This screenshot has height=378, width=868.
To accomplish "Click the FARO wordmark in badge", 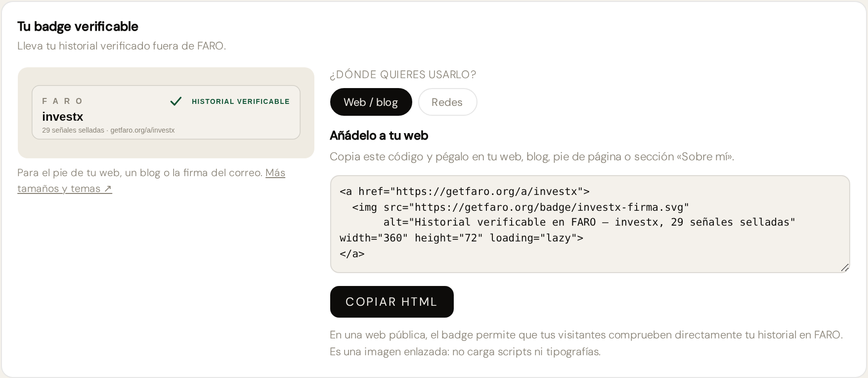I will 62,101.
